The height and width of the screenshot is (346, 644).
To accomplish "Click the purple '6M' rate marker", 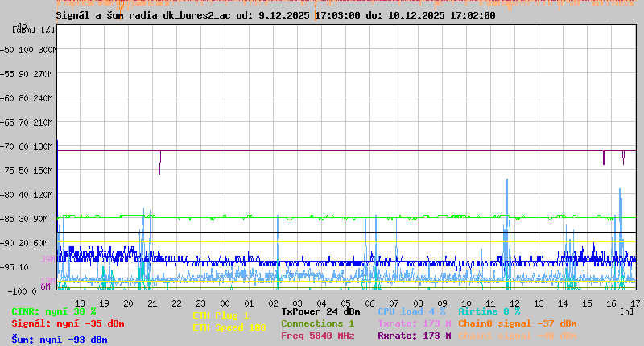I will pyautogui.click(x=46, y=286).
